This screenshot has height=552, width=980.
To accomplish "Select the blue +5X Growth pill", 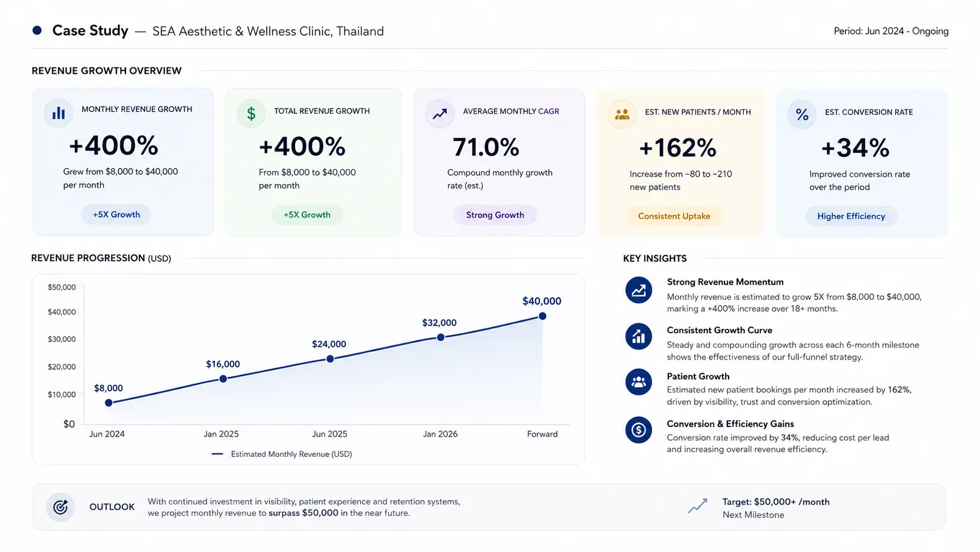I will tap(116, 215).
